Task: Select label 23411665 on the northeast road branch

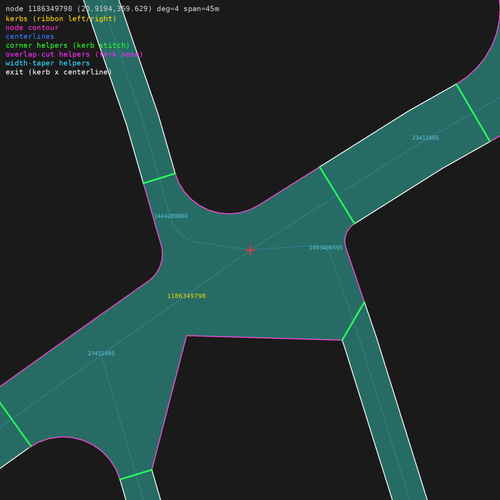Action: [x=425, y=138]
